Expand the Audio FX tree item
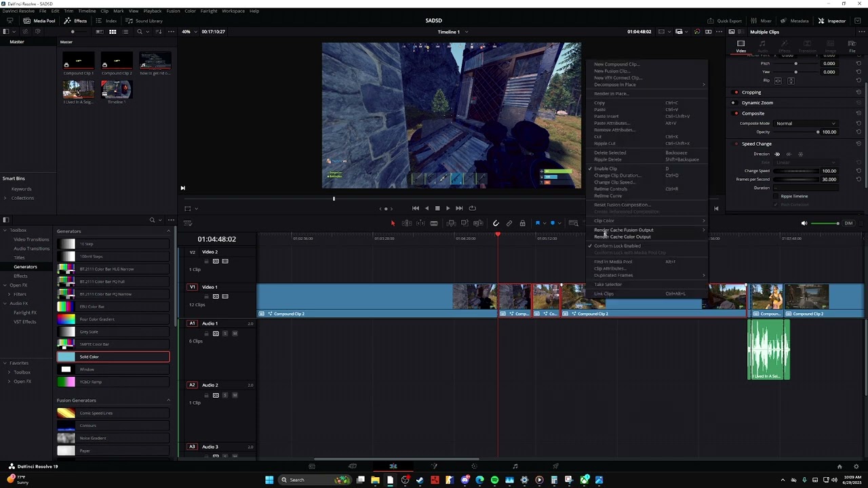 pyautogui.click(x=5, y=304)
